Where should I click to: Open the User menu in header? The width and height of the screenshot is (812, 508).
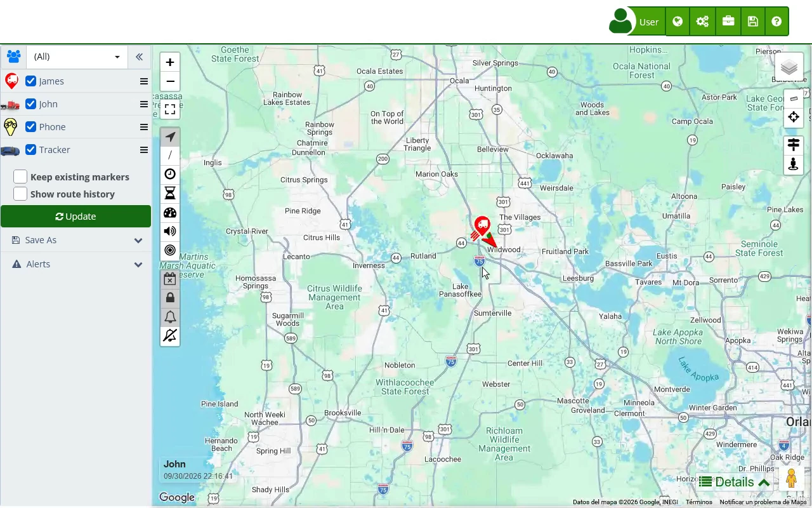coord(635,22)
